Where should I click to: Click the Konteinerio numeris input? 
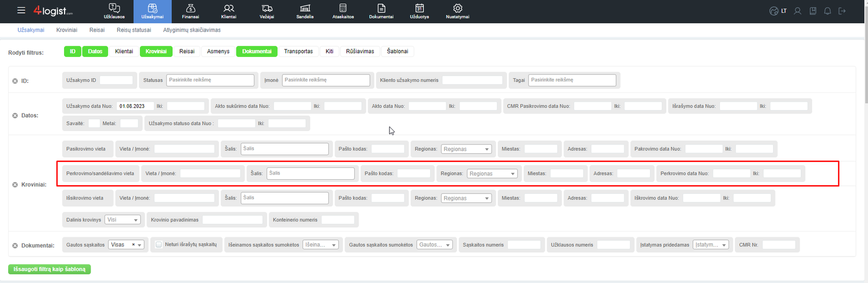(338, 220)
